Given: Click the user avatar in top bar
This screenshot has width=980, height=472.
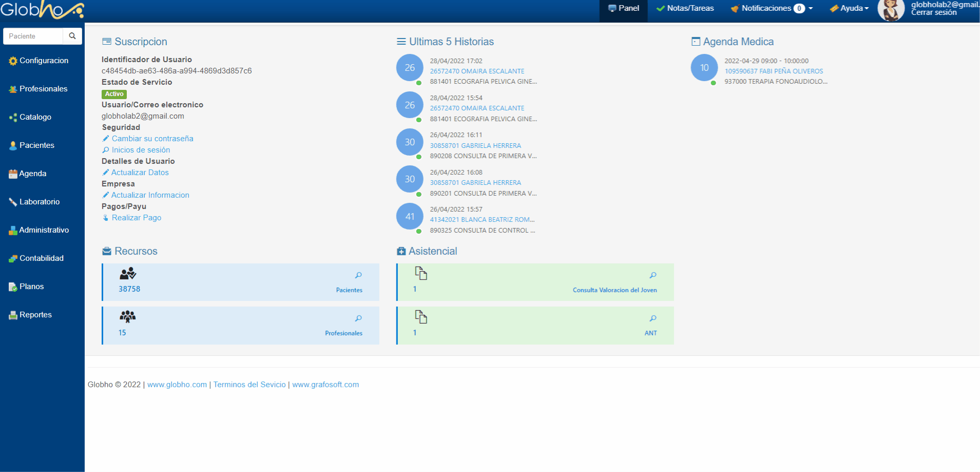Looking at the screenshot, I should pyautogui.click(x=891, y=10).
